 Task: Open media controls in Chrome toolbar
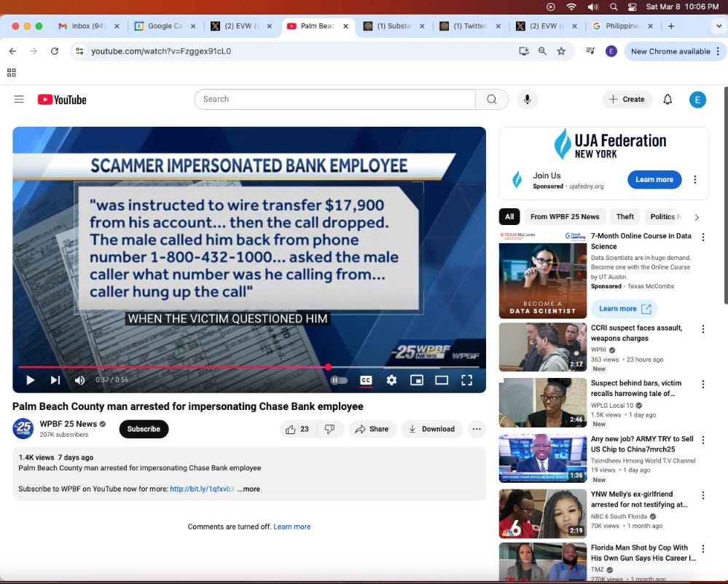tap(590, 50)
